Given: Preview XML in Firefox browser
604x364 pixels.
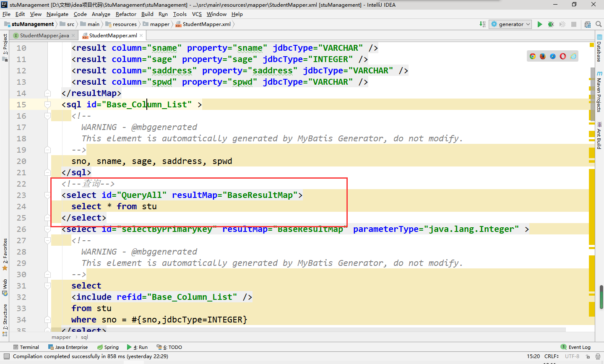Looking at the screenshot, I should pyautogui.click(x=543, y=56).
